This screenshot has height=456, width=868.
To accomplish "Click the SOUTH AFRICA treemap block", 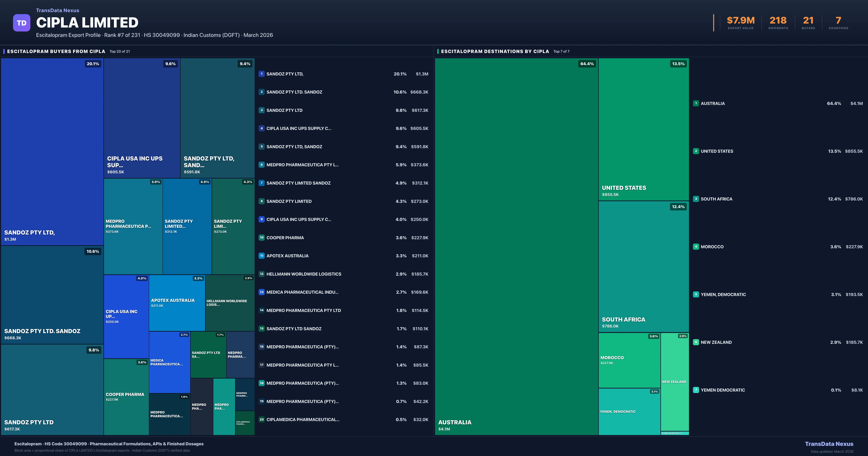I will pos(644,266).
